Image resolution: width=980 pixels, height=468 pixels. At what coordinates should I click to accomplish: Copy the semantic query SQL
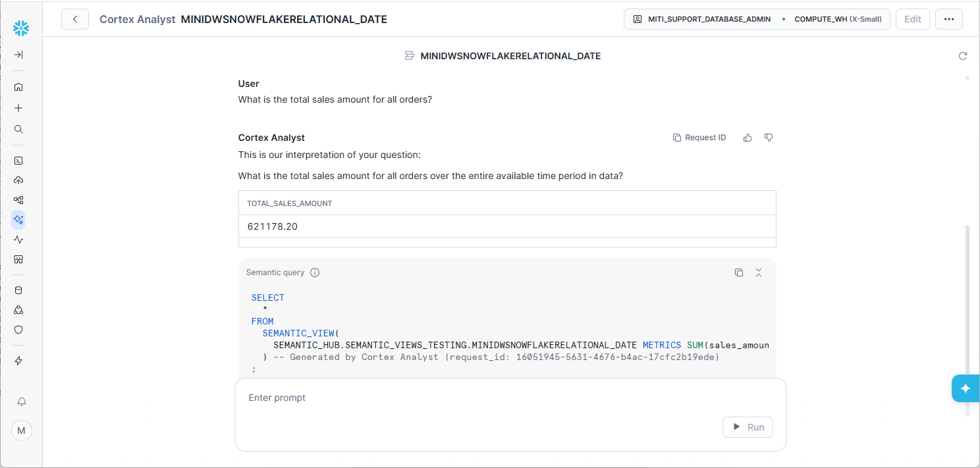click(739, 273)
